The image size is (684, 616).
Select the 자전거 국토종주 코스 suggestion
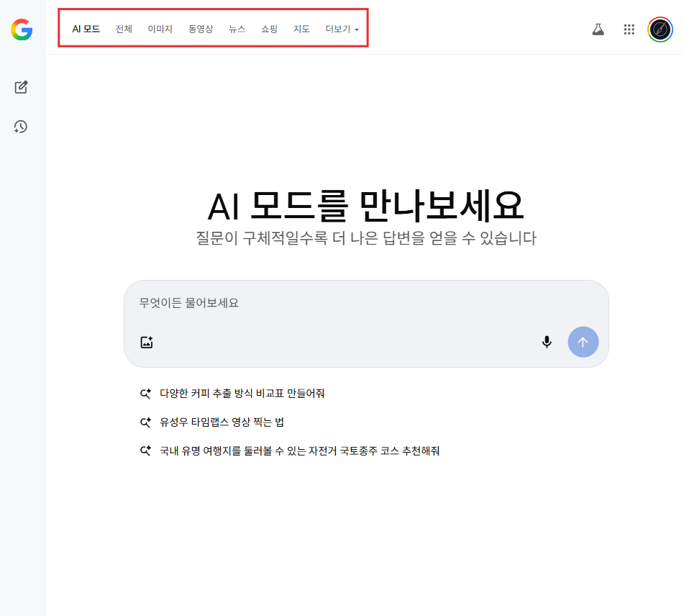coord(299,451)
